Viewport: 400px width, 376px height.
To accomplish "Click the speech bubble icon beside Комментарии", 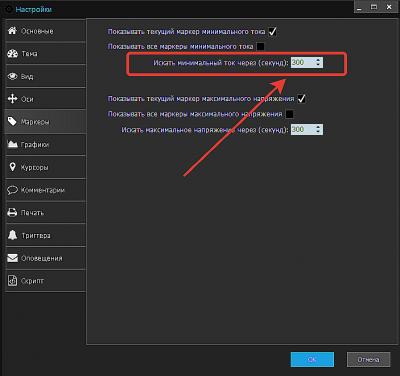I will pos(12,190).
